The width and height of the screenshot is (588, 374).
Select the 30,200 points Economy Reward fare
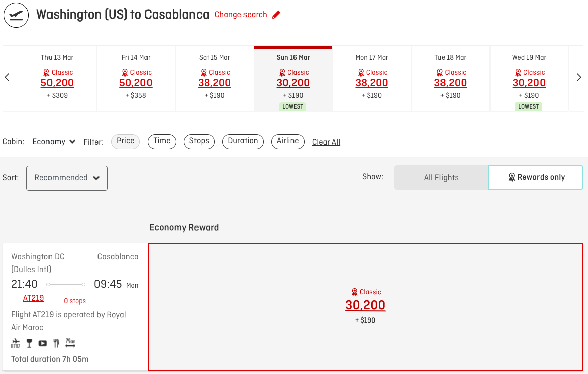pyautogui.click(x=365, y=307)
